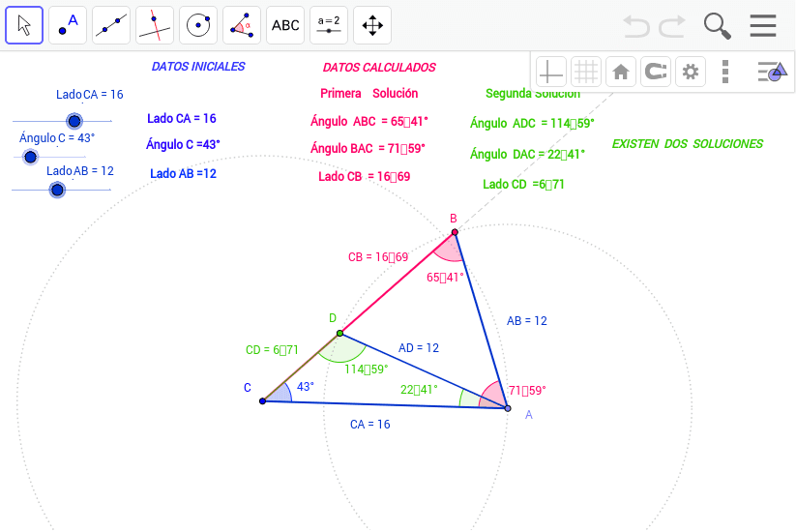Click the 'CA = 16' segment label
Viewport: 796px width, 532px height.
point(370,425)
